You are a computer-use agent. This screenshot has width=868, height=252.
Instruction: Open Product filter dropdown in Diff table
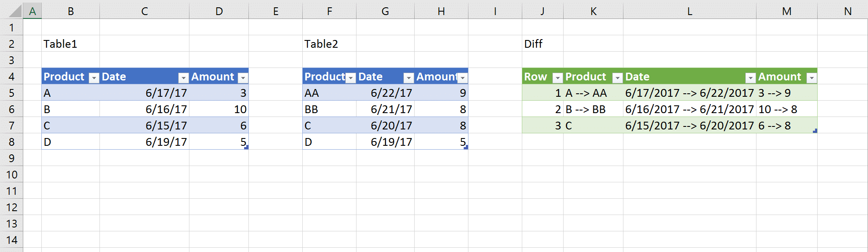click(x=617, y=78)
